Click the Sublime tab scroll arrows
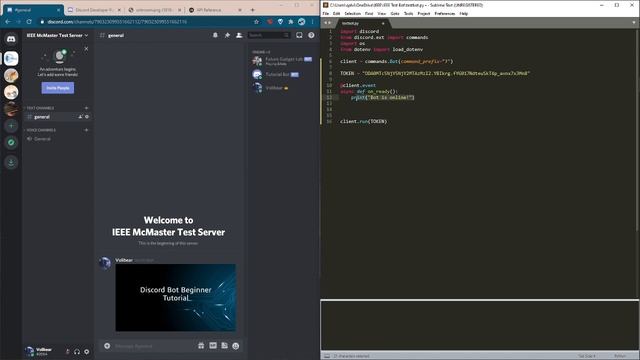The height and width of the screenshot is (360, 640). (x=327, y=23)
